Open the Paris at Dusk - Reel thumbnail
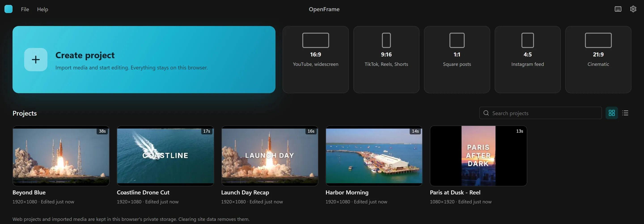 478,156
